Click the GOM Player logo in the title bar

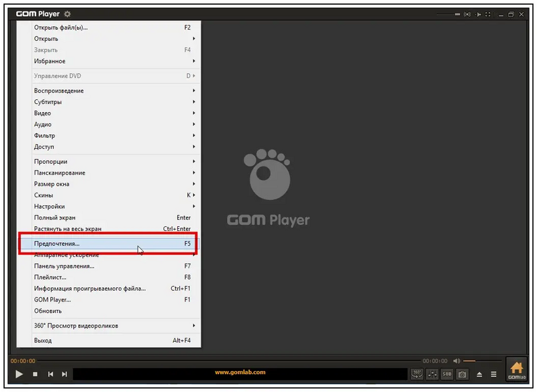click(x=38, y=14)
